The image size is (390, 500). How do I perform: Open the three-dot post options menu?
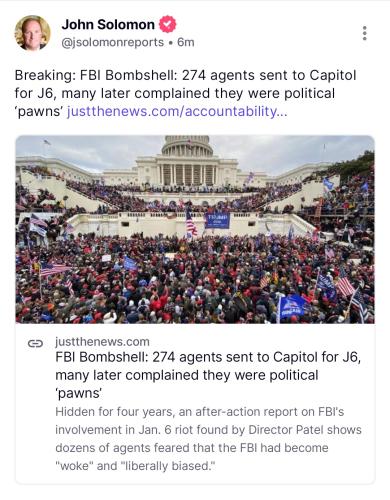click(x=365, y=33)
